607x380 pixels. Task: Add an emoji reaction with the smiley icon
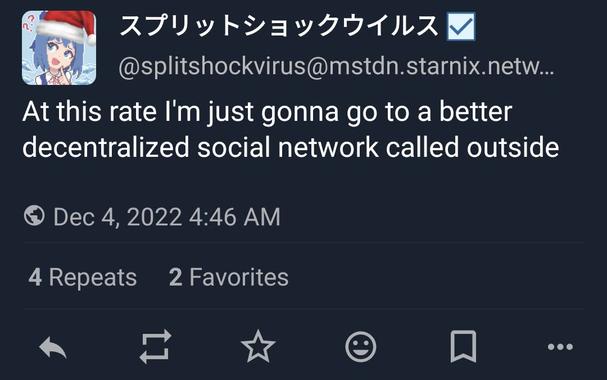[x=360, y=346]
